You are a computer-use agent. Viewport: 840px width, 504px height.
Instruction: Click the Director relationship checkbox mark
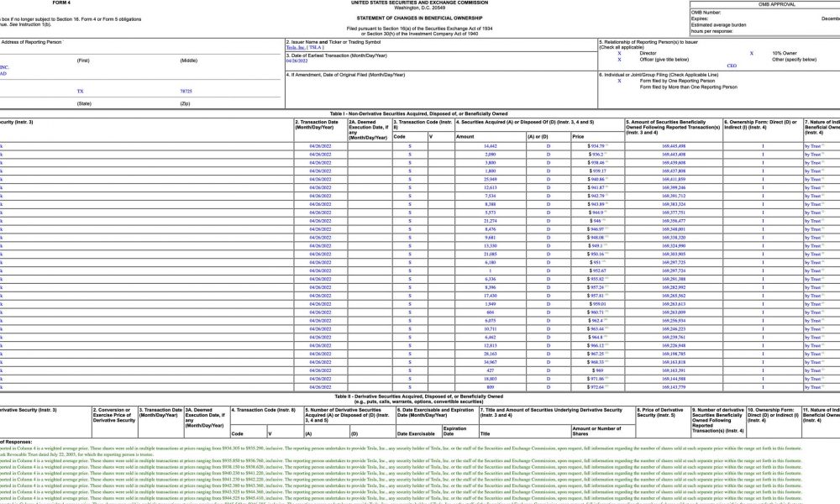click(x=619, y=54)
